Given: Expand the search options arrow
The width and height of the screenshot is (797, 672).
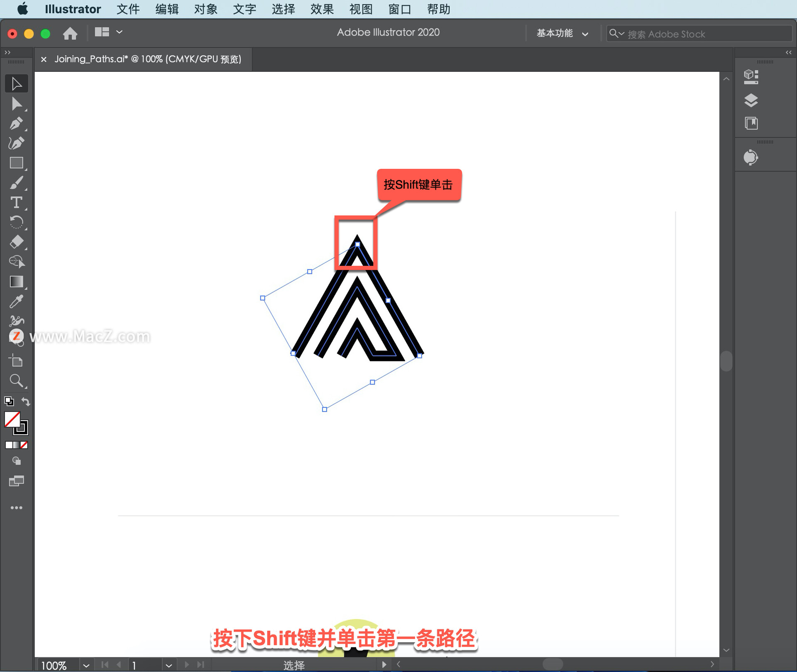Looking at the screenshot, I should coord(621,34).
